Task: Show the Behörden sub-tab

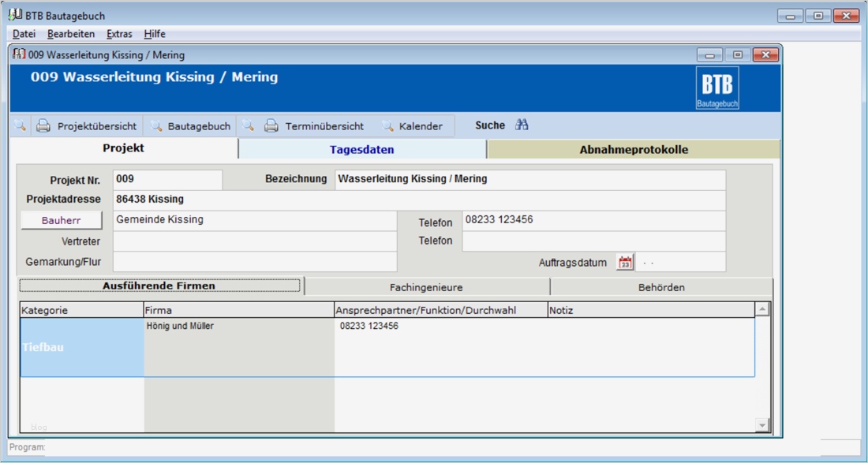Action: (661, 287)
